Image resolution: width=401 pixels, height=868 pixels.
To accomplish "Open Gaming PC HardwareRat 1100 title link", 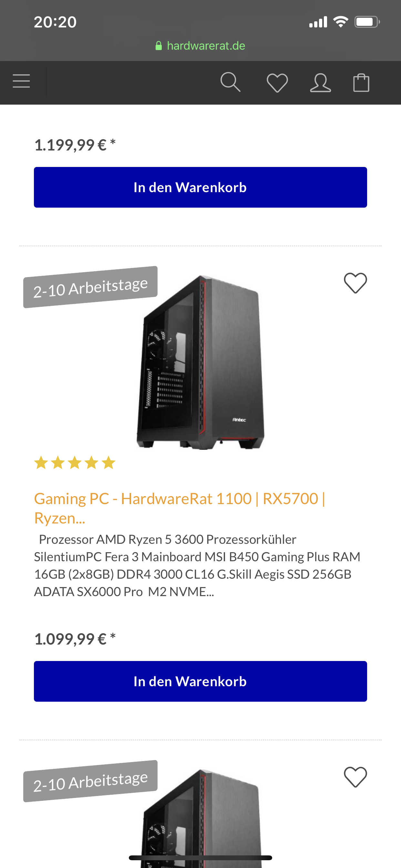I will (180, 508).
